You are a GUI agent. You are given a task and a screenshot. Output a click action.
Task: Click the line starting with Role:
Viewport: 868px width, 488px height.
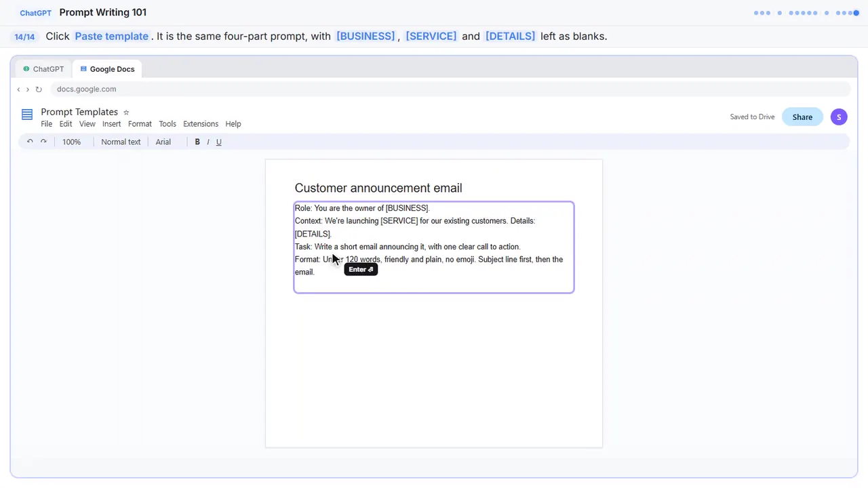point(362,208)
